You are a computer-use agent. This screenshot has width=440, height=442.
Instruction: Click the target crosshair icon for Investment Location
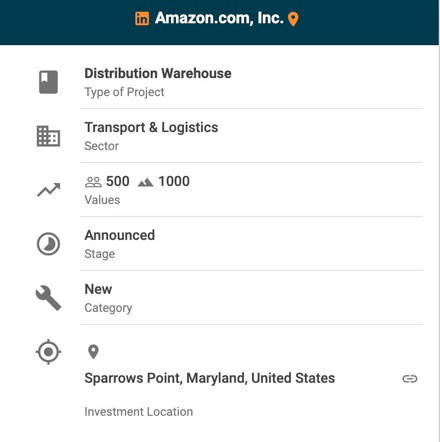[x=48, y=352]
